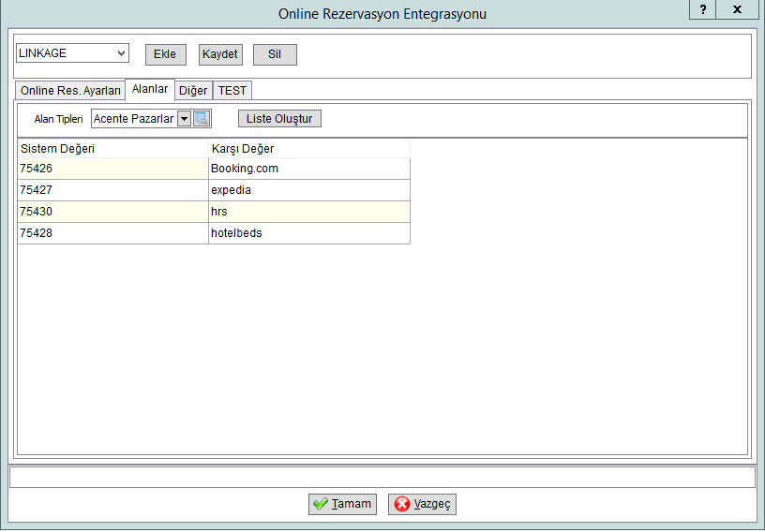Expand the Alan Tipleri dropdown arrow
The height and width of the screenshot is (532, 765).
(184, 119)
